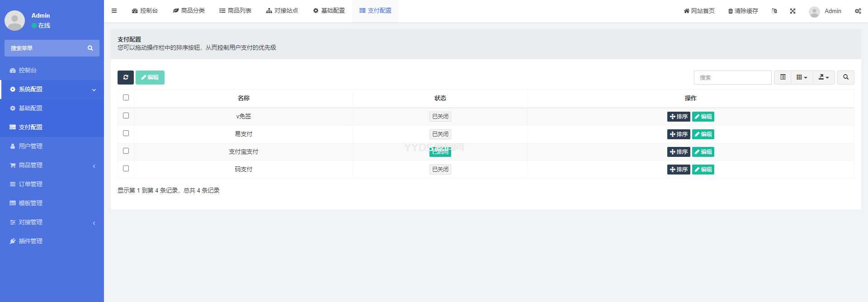Expand the 商品管理 sidebar menu
This screenshot has width=868, height=302.
pos(52,165)
